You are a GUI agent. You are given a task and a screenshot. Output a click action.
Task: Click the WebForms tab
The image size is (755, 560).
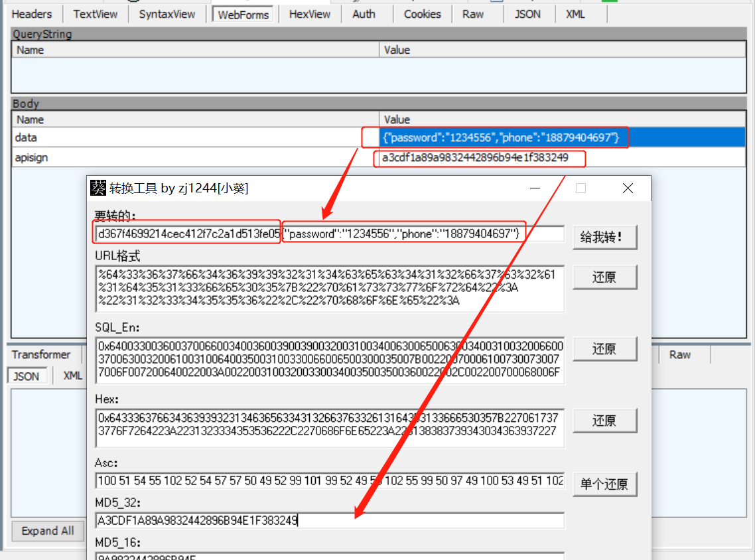(243, 15)
